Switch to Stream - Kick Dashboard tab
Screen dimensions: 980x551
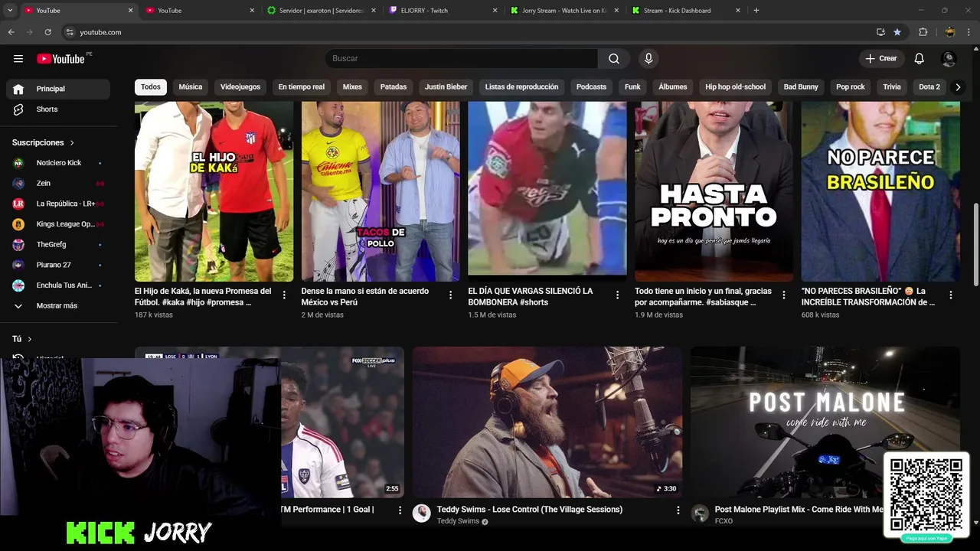[x=686, y=11]
